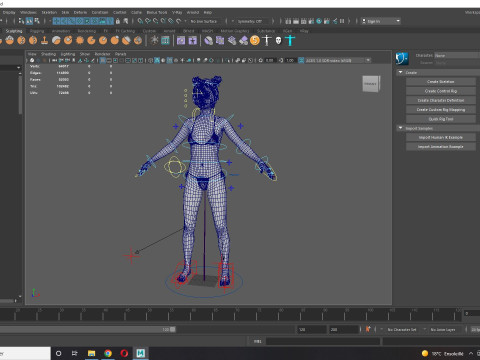Click the Create Skeleton button
The width and height of the screenshot is (480, 360).
click(441, 82)
